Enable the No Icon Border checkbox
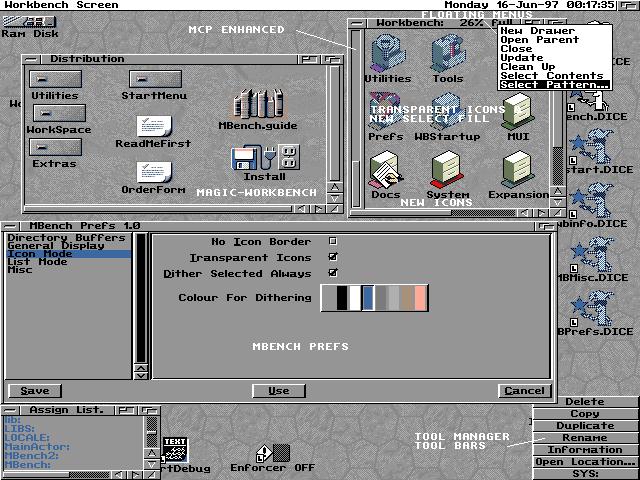This screenshot has height=480, width=640. point(333,241)
